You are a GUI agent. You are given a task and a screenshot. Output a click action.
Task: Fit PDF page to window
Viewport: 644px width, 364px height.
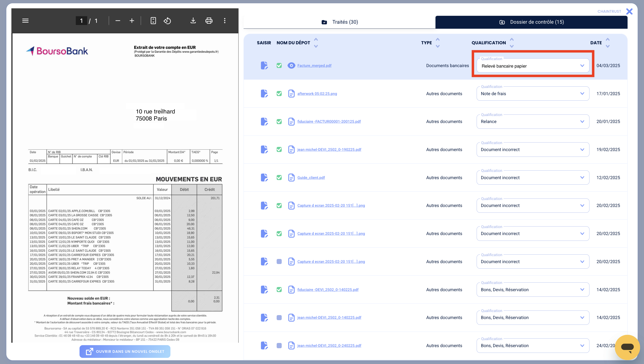[153, 21]
